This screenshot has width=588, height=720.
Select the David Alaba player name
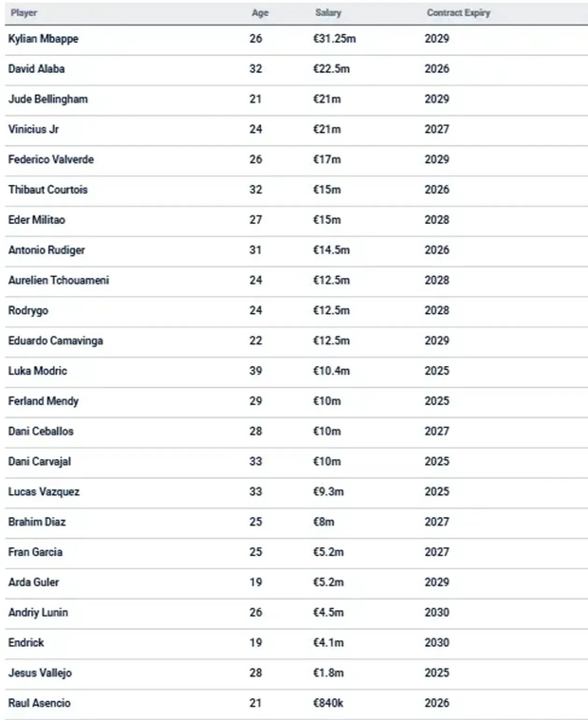coord(36,69)
